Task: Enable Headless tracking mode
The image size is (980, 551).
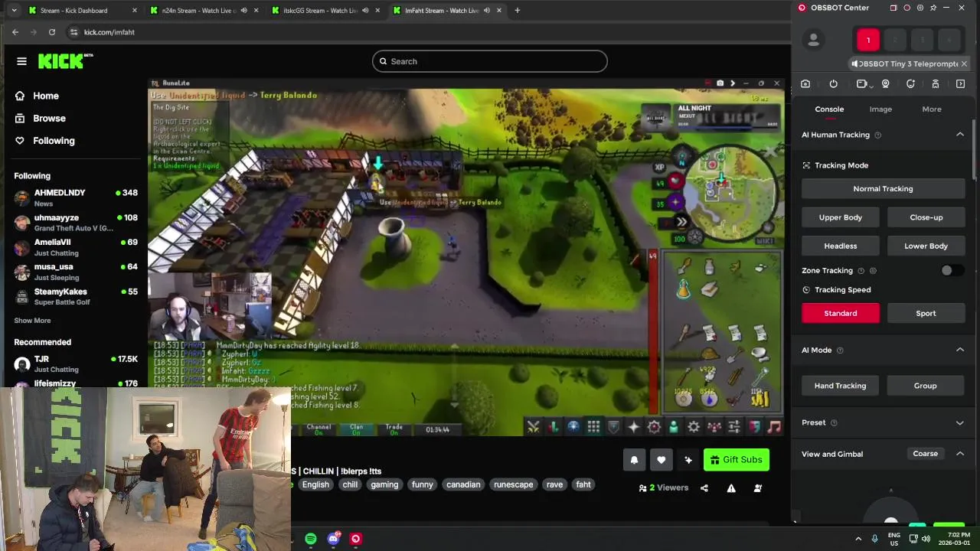Action: [x=841, y=246]
